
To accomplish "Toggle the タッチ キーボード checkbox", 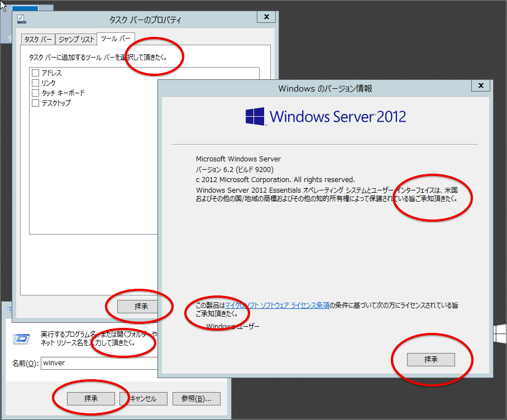I will point(36,93).
